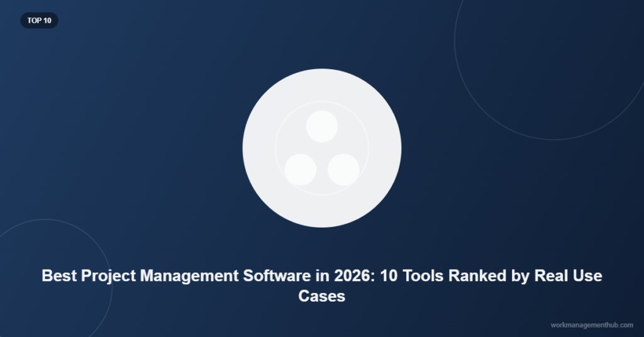
Task: Click the bottom-left dot in the logo
Action: [x=300, y=170]
